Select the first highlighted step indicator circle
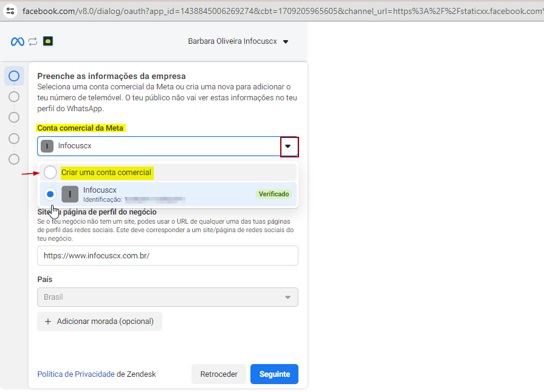544x392 pixels. pyautogui.click(x=14, y=76)
